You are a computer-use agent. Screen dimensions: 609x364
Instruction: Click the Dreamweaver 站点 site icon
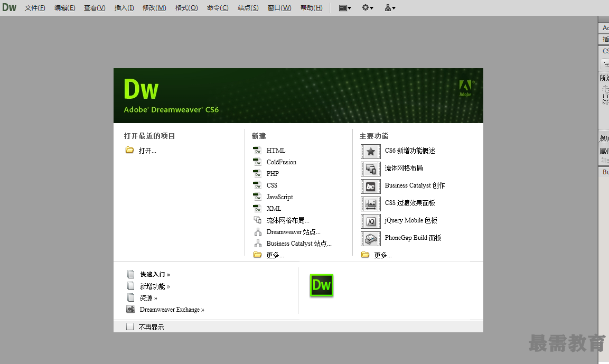click(258, 232)
